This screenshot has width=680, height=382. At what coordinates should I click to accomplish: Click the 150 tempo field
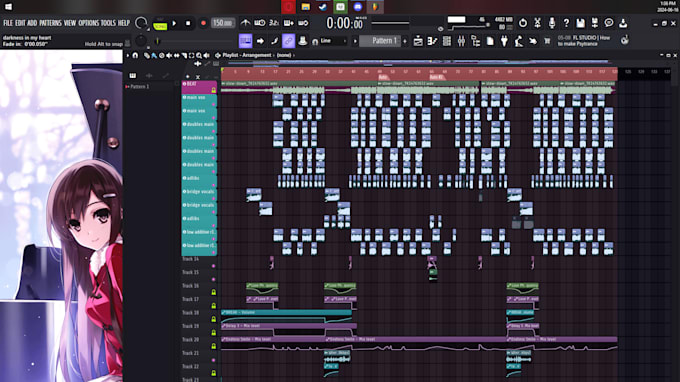click(222, 23)
